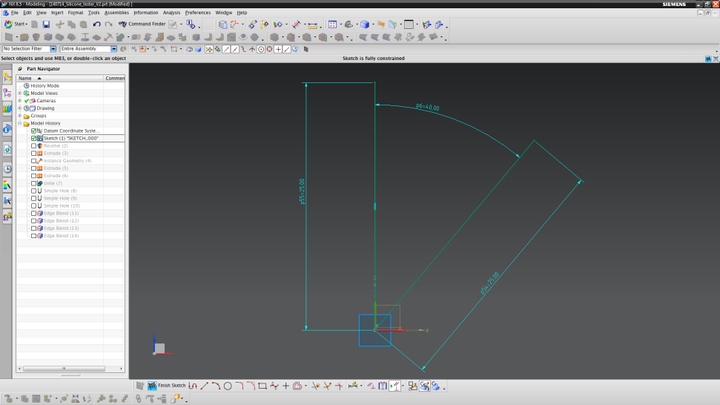Enable the Extrude (5) feature checkbox
This screenshot has width=720, height=405.
[x=34, y=168]
